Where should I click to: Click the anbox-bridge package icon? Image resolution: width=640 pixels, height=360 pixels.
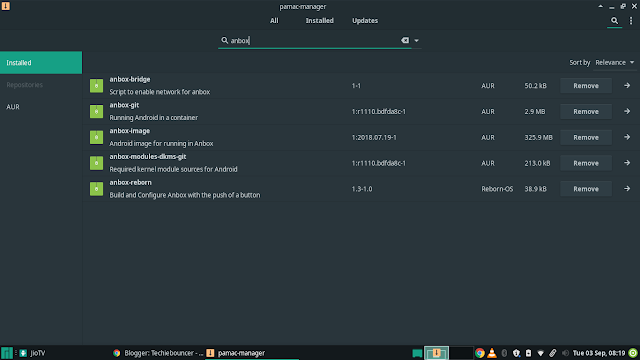tap(96, 86)
